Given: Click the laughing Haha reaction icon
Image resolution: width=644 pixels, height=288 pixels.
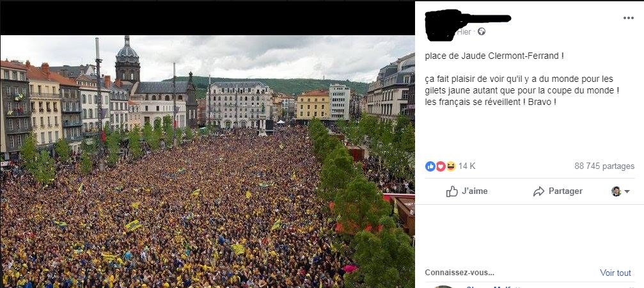Looking at the screenshot, I should (451, 166).
